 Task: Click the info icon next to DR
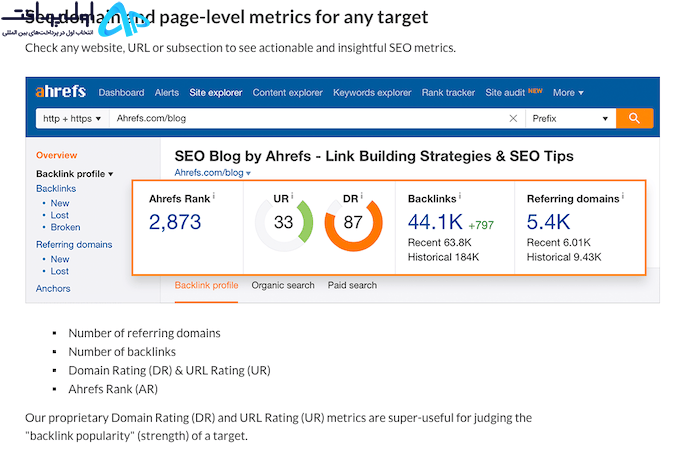tap(361, 196)
